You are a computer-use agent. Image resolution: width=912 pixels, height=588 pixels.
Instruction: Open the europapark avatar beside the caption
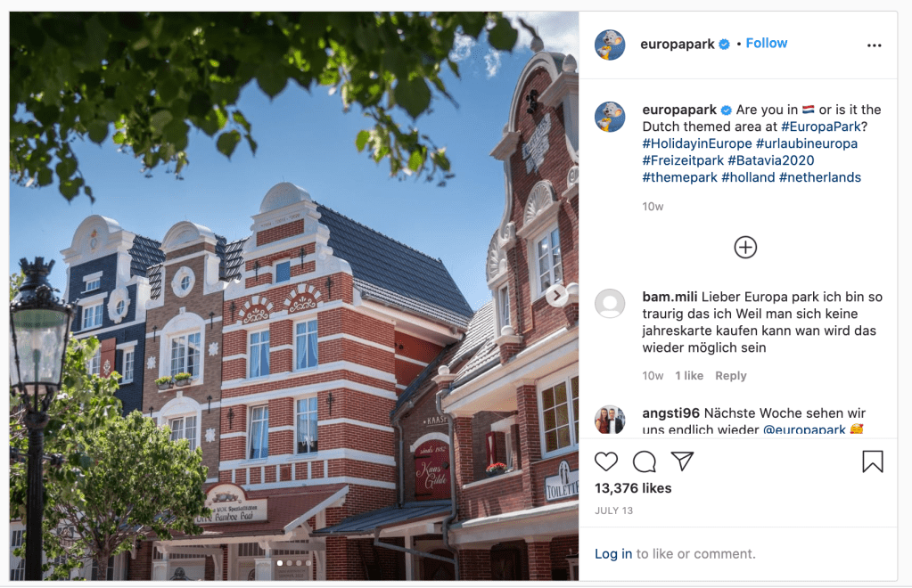click(x=610, y=116)
